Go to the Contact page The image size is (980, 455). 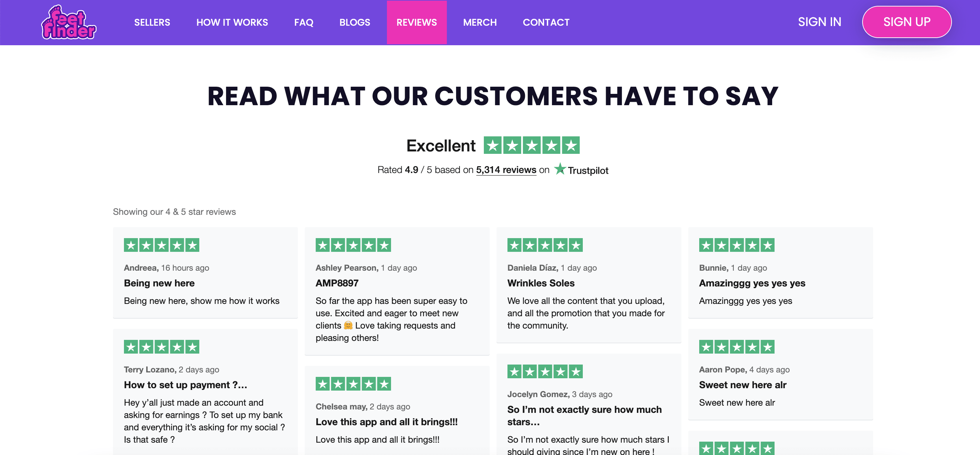click(x=546, y=23)
